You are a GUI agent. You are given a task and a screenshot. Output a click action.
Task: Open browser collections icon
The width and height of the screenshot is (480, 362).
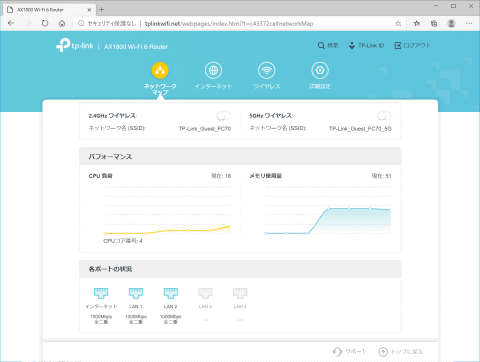click(x=434, y=23)
